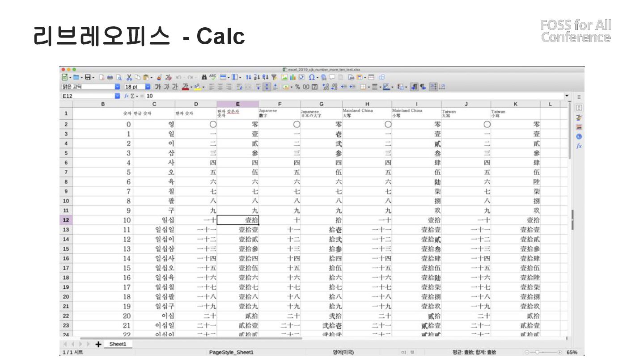Open the sidebar Navigator compass icon
The height and width of the screenshot is (362, 644).
(x=579, y=136)
